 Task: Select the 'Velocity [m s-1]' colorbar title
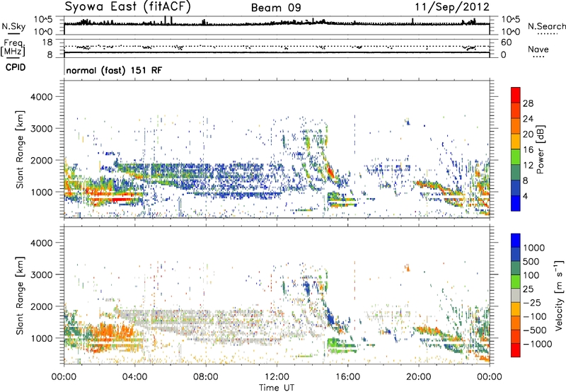pyautogui.click(x=560, y=295)
